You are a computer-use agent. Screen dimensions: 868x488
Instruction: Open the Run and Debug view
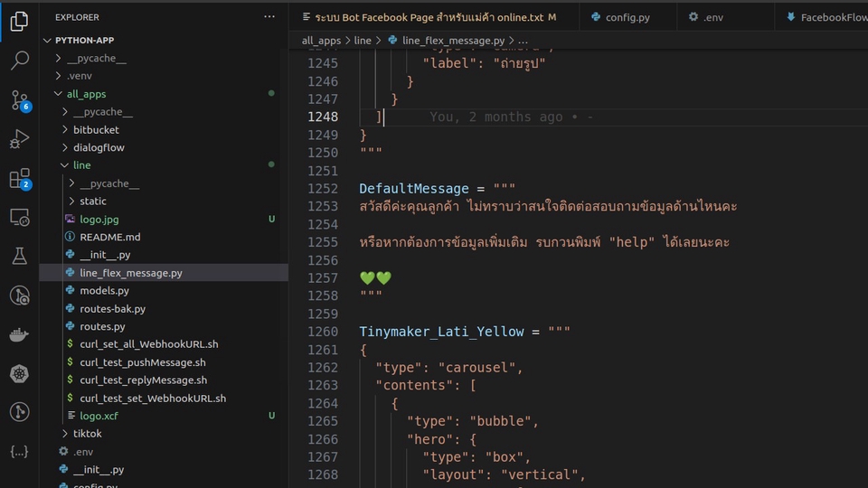click(19, 139)
